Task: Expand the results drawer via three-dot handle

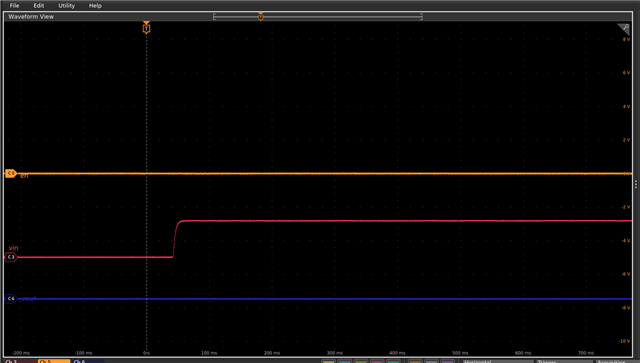Action: pyautogui.click(x=636, y=185)
